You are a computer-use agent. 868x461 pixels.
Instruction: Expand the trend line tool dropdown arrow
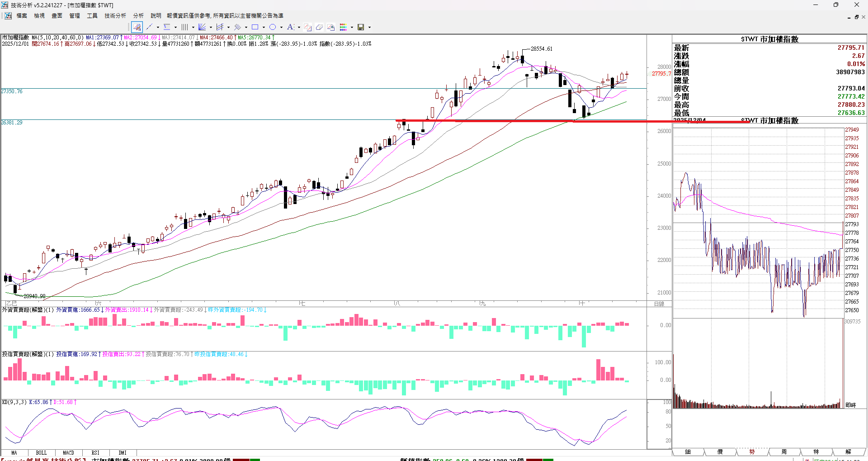coord(158,27)
